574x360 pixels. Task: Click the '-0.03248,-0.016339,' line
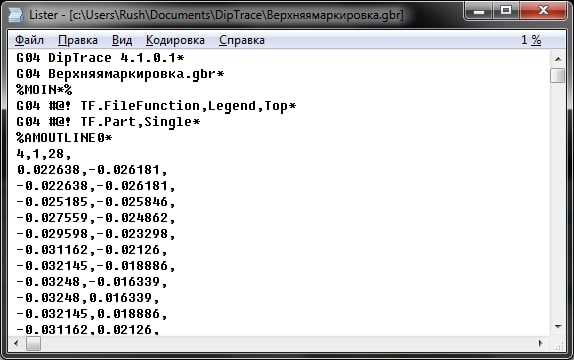(92, 282)
